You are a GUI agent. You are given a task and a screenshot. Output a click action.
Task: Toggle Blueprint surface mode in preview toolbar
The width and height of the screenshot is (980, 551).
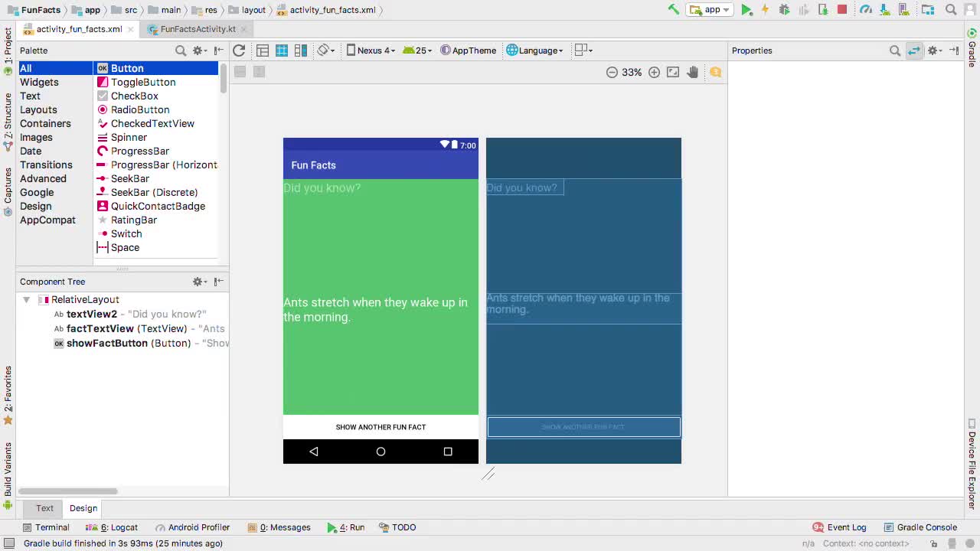click(x=282, y=51)
